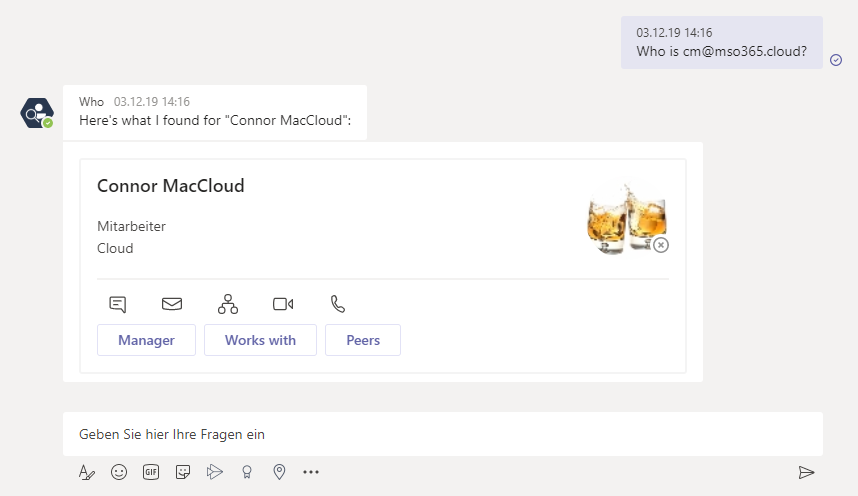Click the Manager button
The image size is (858, 496).
click(147, 340)
